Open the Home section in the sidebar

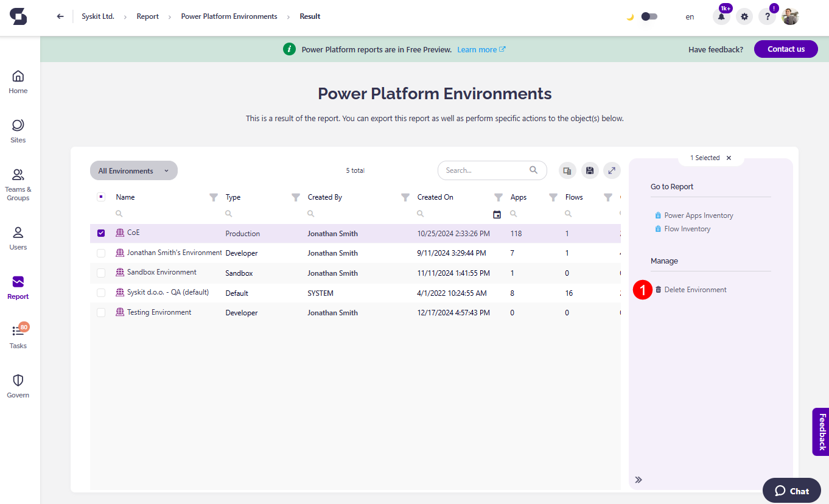pos(18,82)
